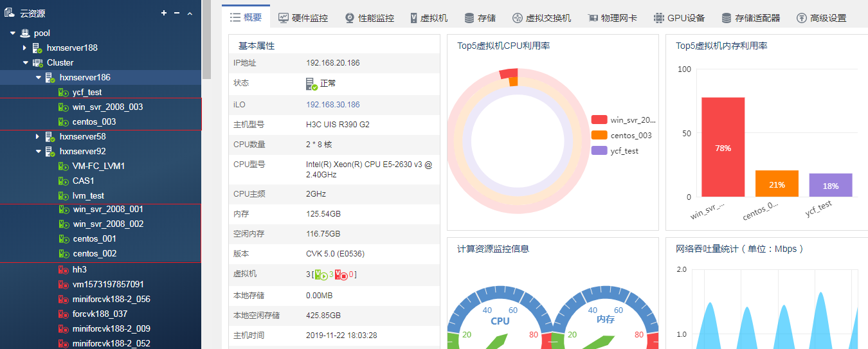The image size is (868, 349).
Task: Select win_svr_2008_002 in the tree
Action: point(108,224)
